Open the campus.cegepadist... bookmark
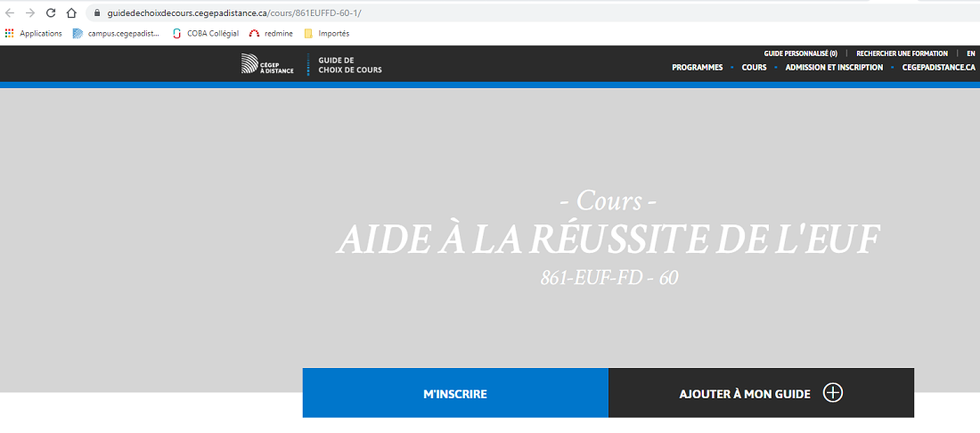Viewport: 980px width, 433px height. click(x=116, y=34)
